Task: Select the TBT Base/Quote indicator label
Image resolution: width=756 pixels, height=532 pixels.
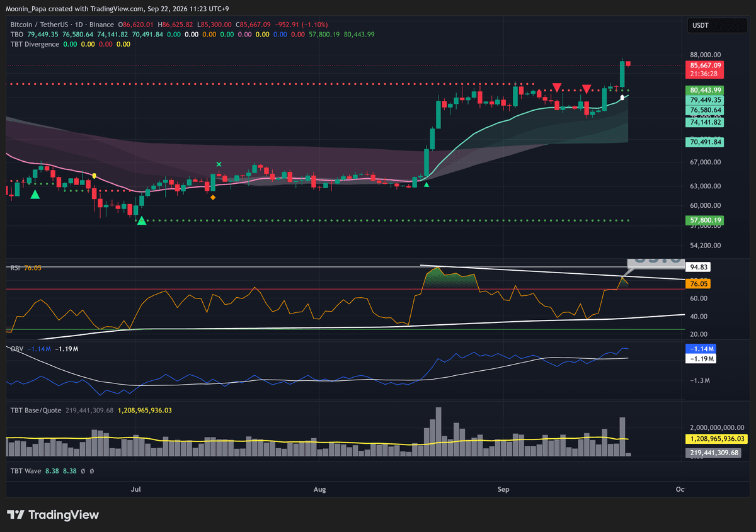Action: pyautogui.click(x=36, y=410)
